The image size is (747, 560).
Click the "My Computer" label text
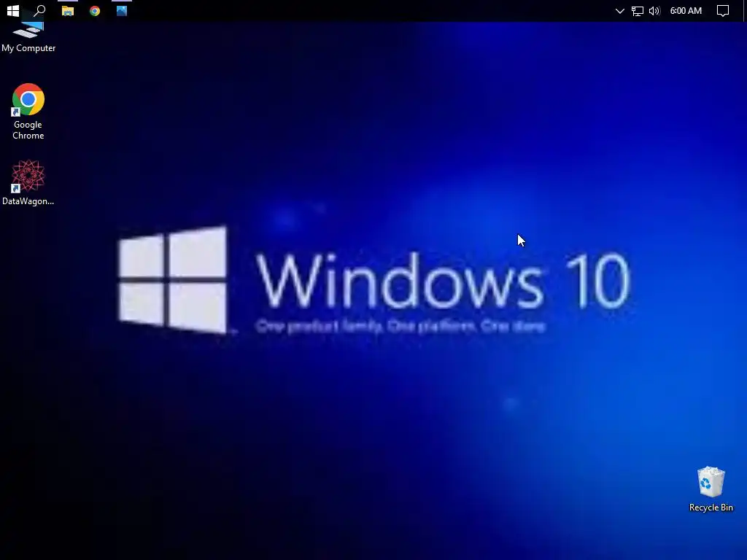(28, 48)
